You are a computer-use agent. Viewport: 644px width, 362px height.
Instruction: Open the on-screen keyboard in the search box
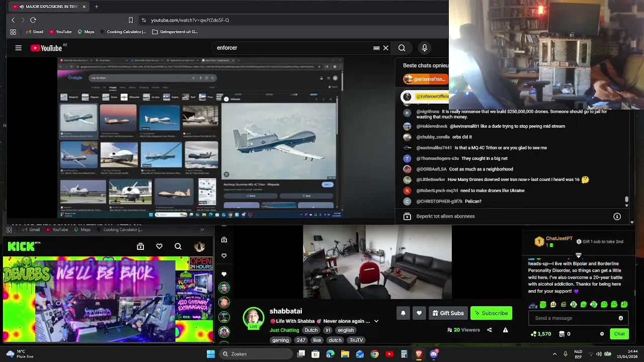376,48
